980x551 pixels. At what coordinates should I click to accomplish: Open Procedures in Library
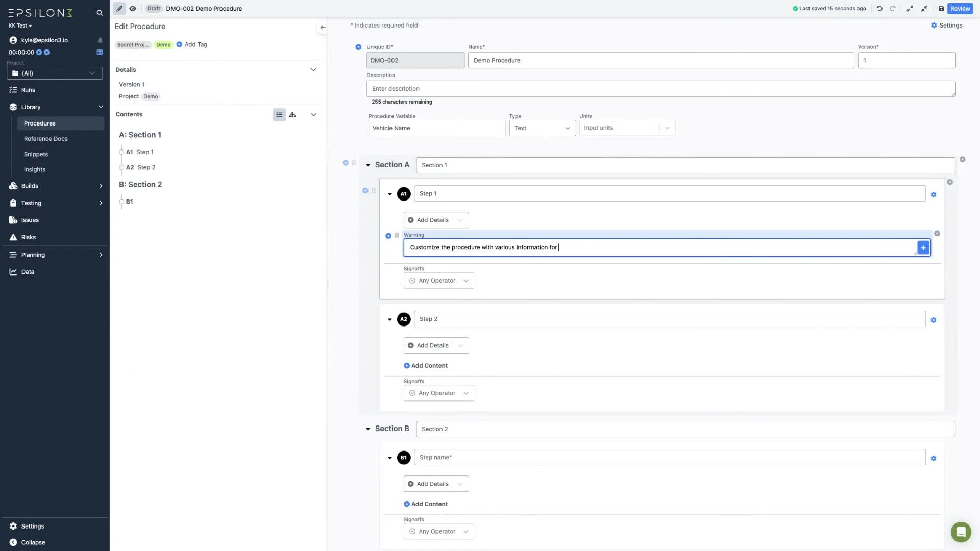click(60, 123)
